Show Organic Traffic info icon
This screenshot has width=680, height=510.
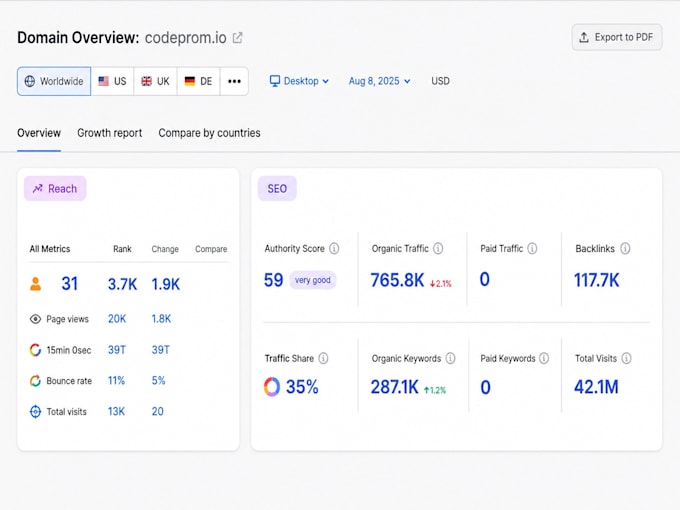(x=438, y=248)
